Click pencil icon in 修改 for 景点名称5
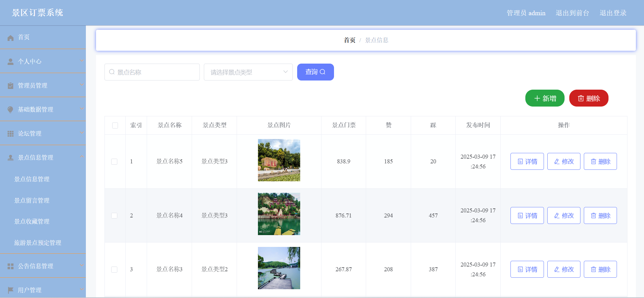644x298 pixels. 557,162
